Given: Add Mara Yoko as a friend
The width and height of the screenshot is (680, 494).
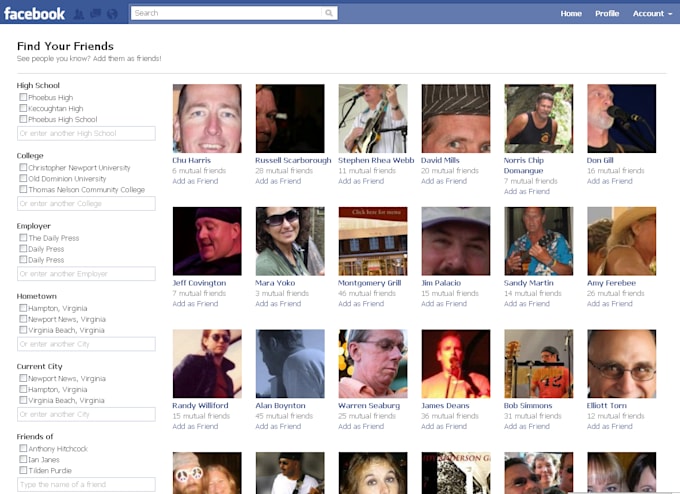Looking at the screenshot, I should click(x=278, y=304).
